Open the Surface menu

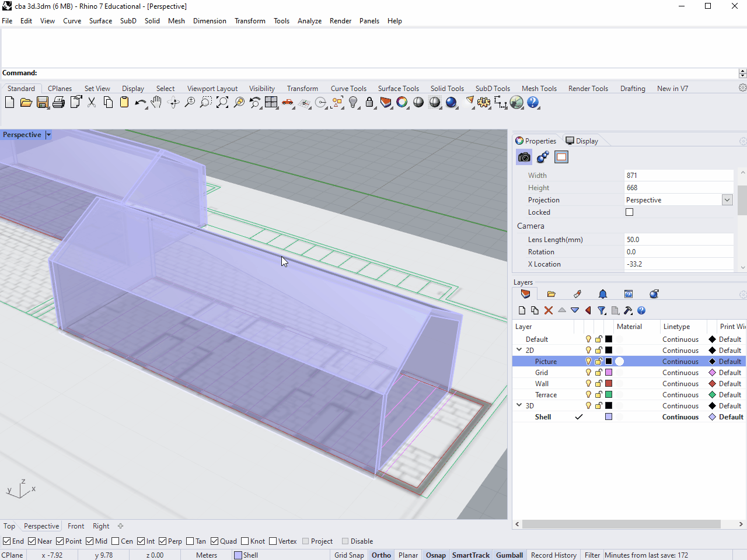[x=100, y=21]
